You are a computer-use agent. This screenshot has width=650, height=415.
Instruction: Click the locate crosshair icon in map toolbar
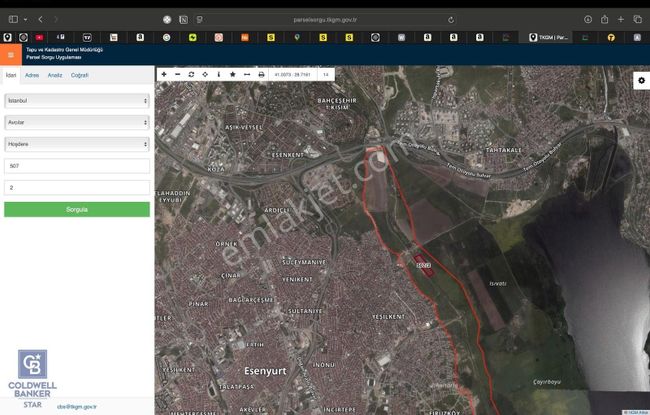(x=205, y=74)
